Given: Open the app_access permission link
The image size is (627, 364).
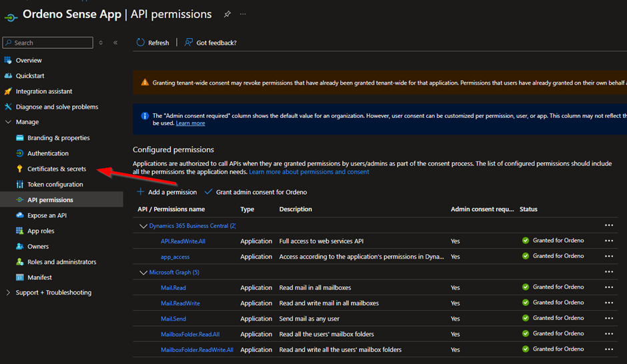Looking at the screenshot, I should click(x=175, y=257).
